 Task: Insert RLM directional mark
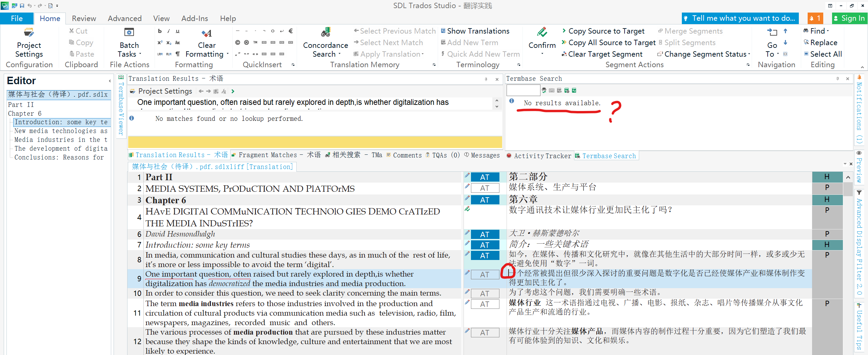point(169,54)
